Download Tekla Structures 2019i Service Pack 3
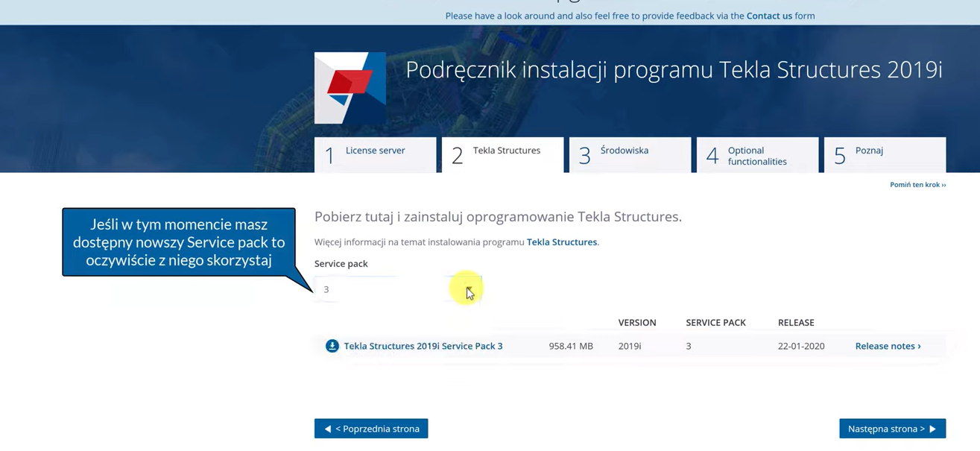This screenshot has height=451, width=980. (x=423, y=346)
